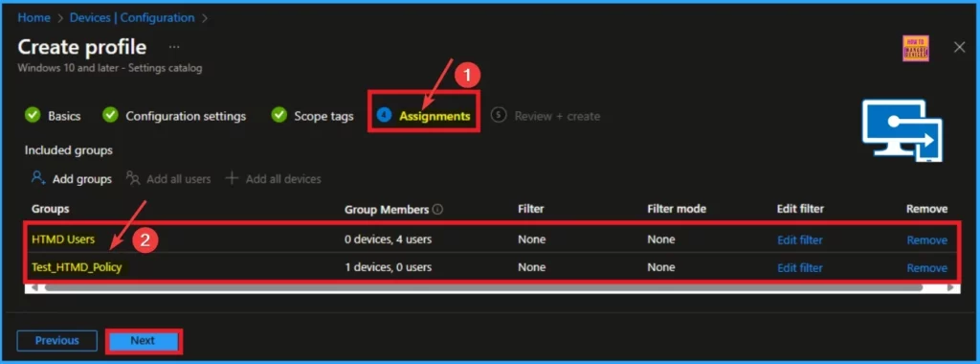Click Filter mode None for Test_HTMD_Policy

[x=661, y=267]
